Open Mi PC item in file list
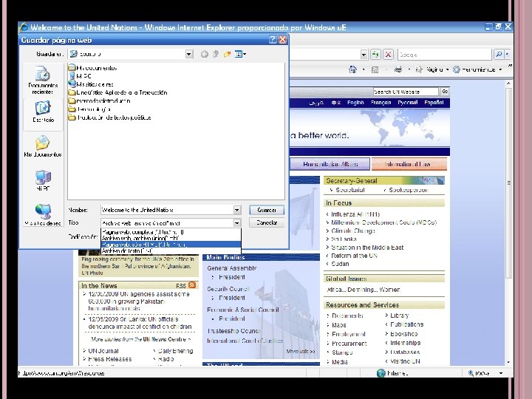This screenshot has width=532, height=399. [x=80, y=76]
